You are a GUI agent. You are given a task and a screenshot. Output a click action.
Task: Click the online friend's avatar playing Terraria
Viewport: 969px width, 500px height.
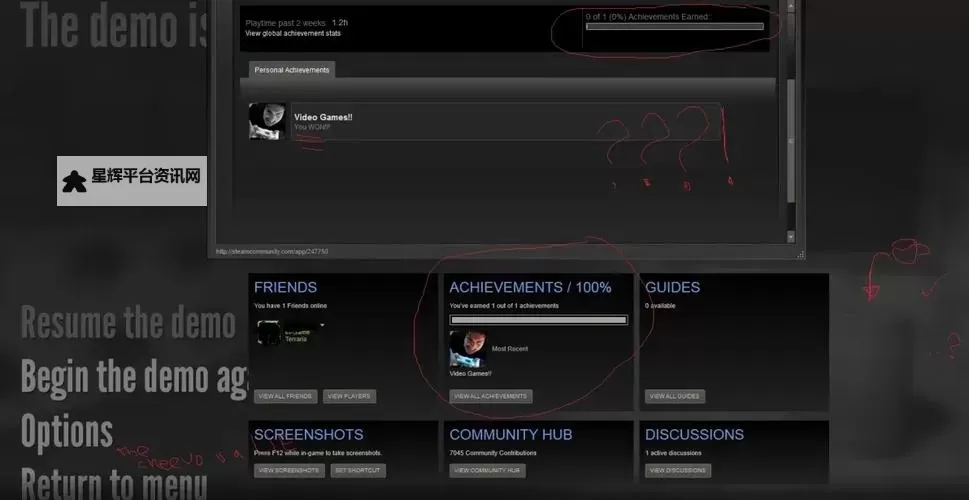coord(267,333)
